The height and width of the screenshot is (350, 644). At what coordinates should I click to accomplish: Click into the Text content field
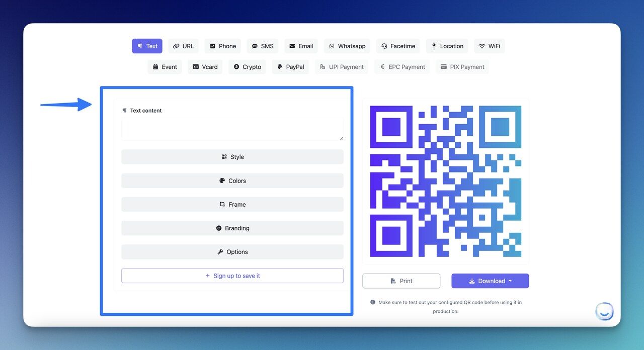(232, 129)
